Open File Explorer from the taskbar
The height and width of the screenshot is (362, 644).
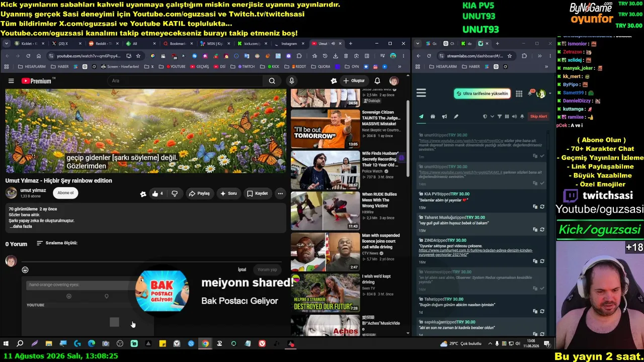tap(49, 344)
